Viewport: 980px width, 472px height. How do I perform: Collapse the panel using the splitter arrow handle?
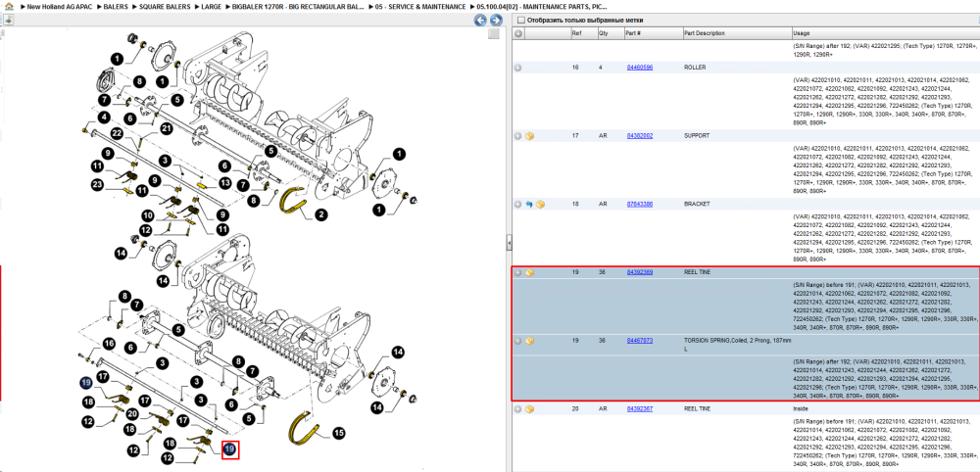(509, 242)
